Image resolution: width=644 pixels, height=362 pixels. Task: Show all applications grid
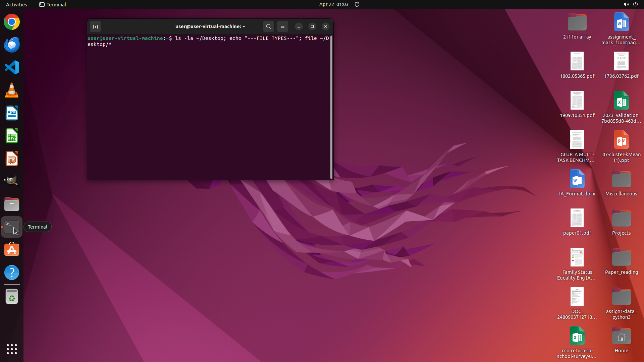click(x=12, y=349)
